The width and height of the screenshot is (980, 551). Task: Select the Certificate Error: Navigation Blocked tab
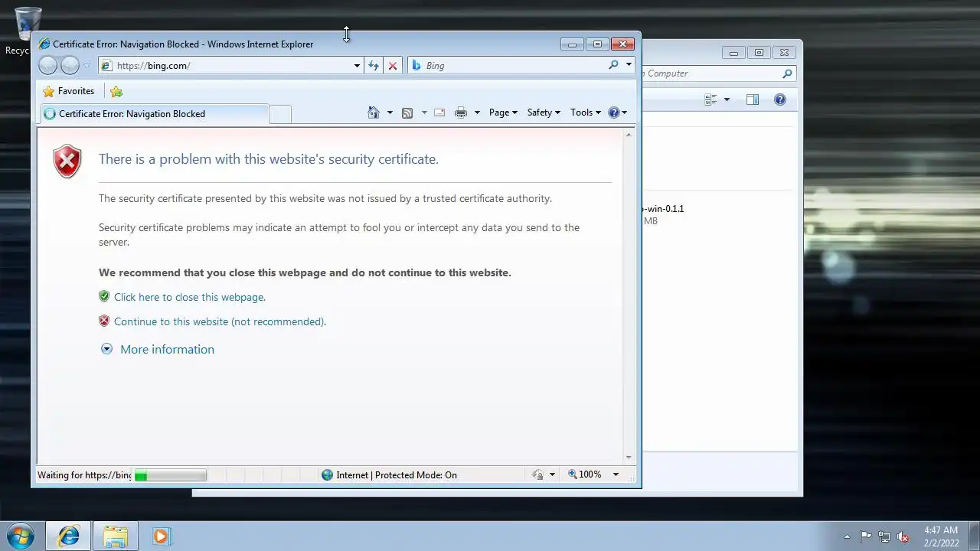153,114
